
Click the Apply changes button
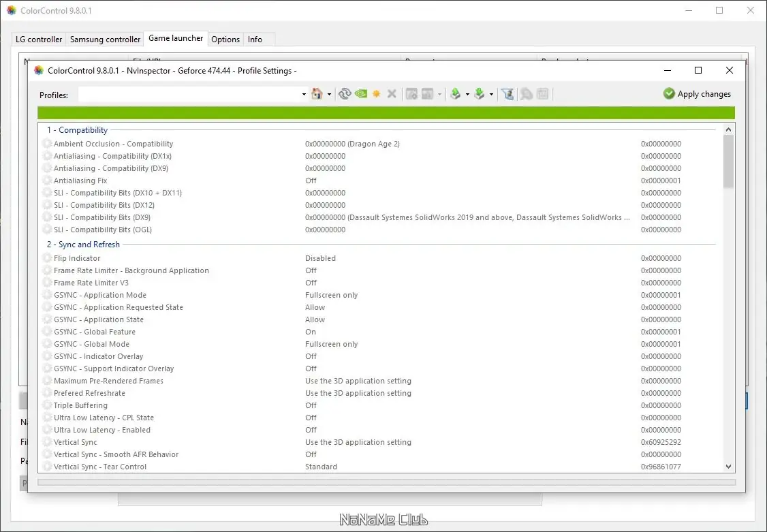(x=697, y=94)
